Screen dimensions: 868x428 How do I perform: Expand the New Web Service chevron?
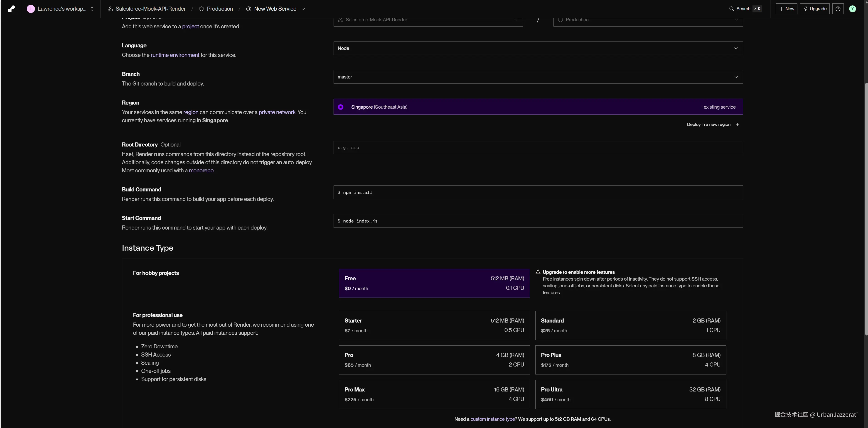303,9
